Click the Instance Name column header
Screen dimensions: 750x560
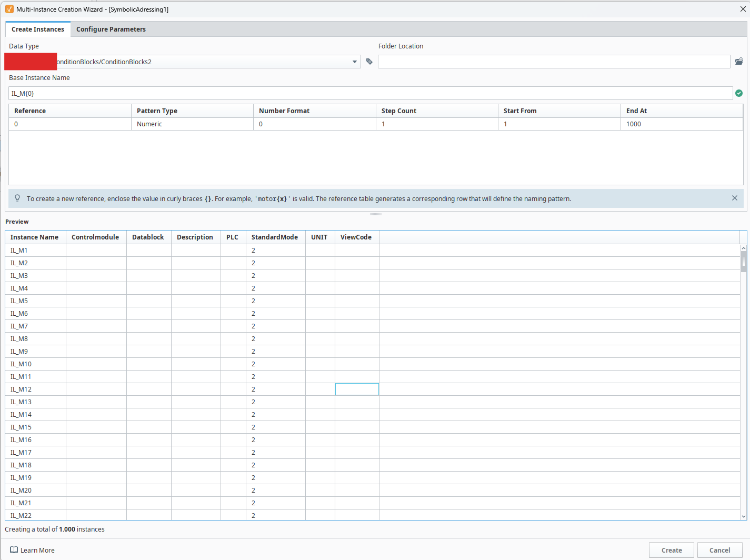pyautogui.click(x=36, y=237)
